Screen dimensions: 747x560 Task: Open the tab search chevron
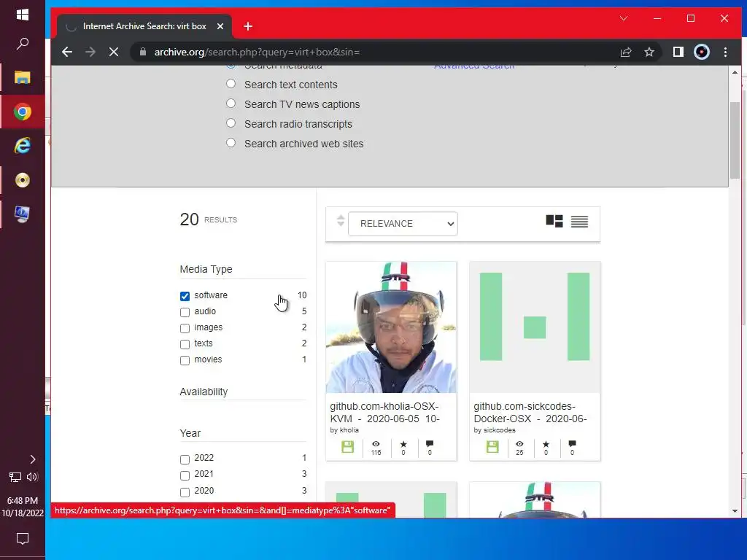(x=624, y=18)
